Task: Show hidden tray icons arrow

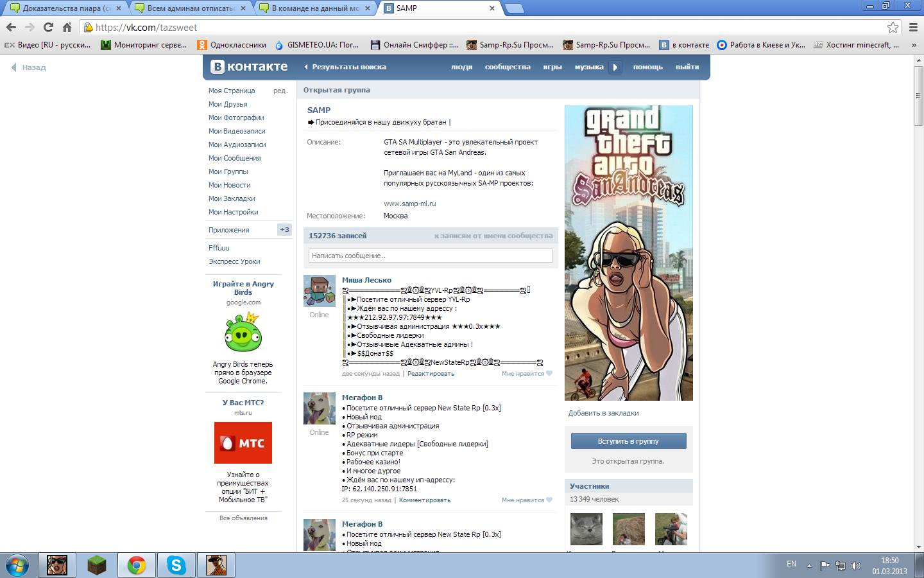Action: (x=809, y=566)
